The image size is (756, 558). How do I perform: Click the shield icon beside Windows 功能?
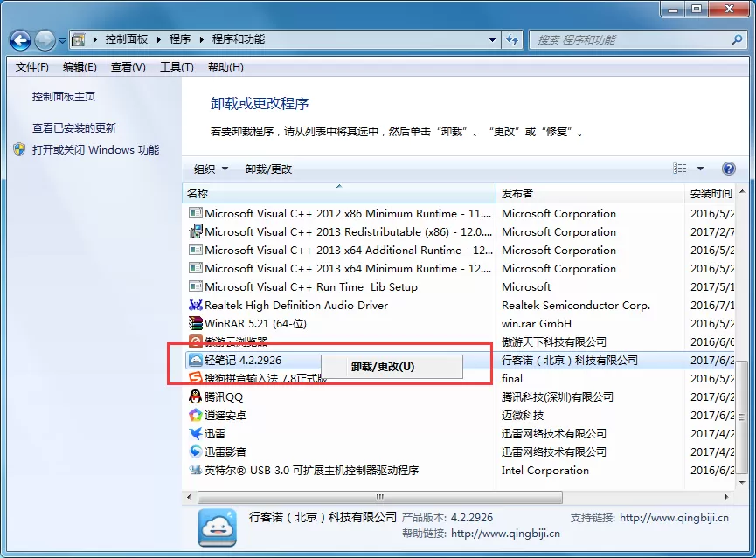(x=19, y=149)
